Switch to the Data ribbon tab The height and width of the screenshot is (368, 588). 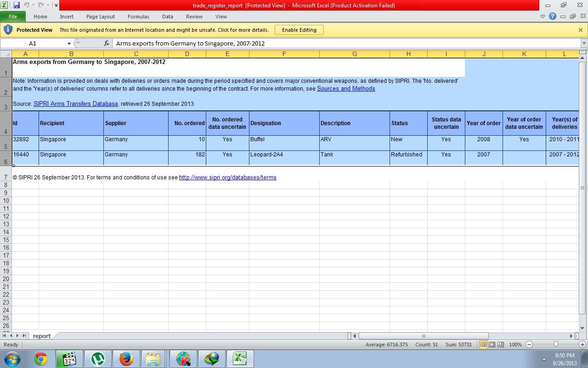pos(168,17)
